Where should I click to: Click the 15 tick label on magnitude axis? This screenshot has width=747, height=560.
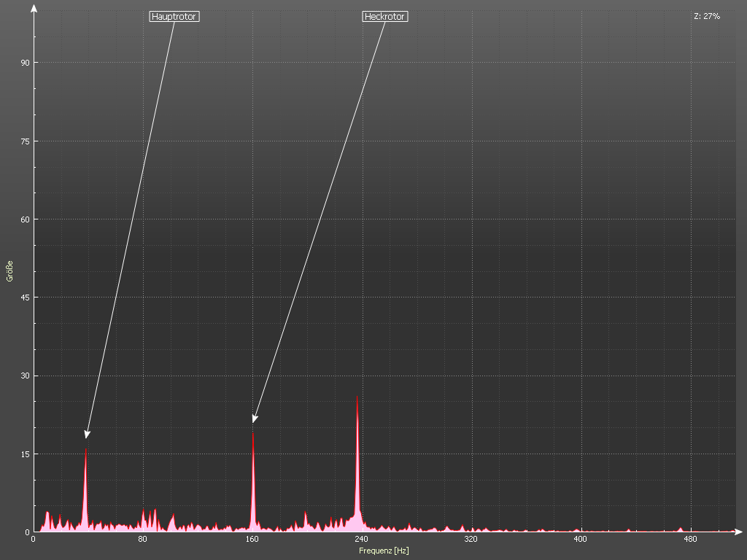coord(25,454)
